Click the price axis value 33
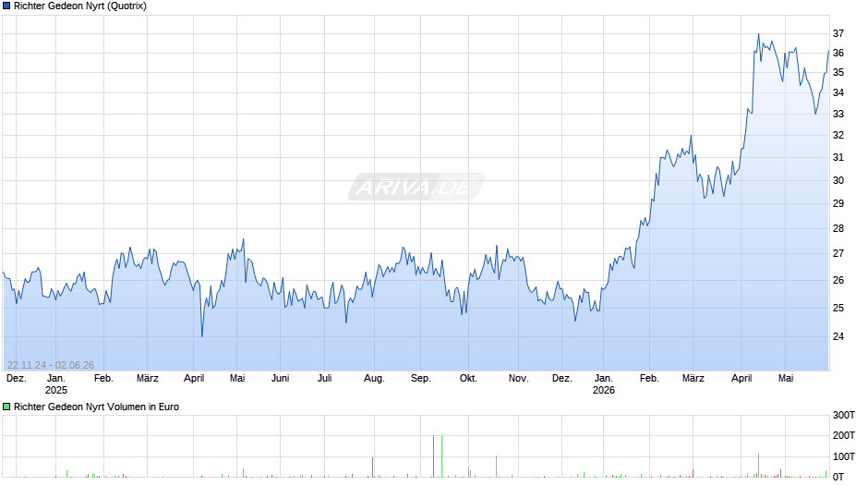Screen dimensions: 868x486 (838, 115)
